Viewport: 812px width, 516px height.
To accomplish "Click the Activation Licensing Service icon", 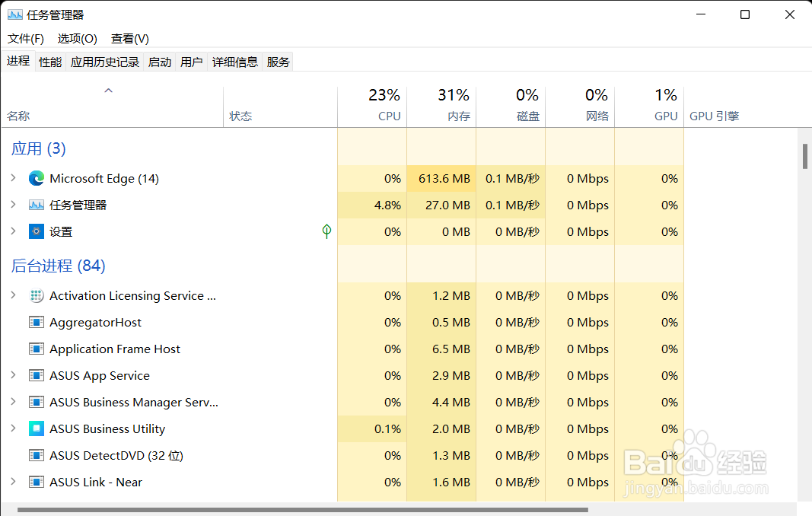I will (x=37, y=296).
